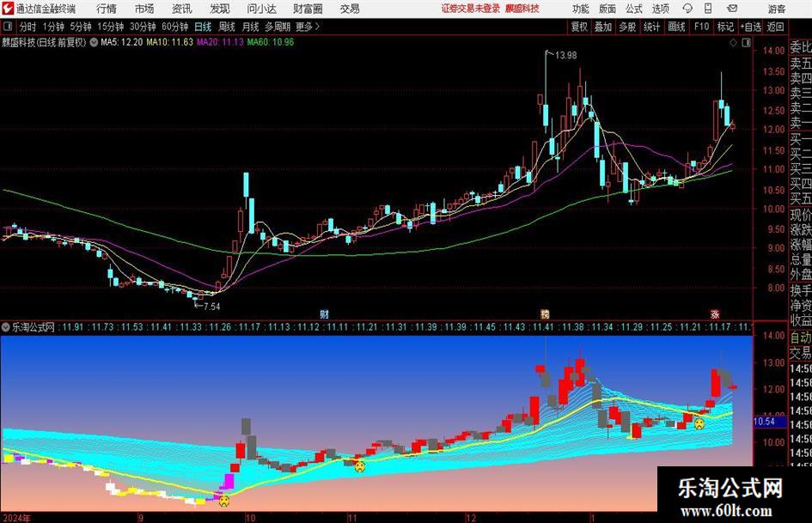Open the customer service headset icon
Screen dimensions: 812x523
click(x=687, y=9)
